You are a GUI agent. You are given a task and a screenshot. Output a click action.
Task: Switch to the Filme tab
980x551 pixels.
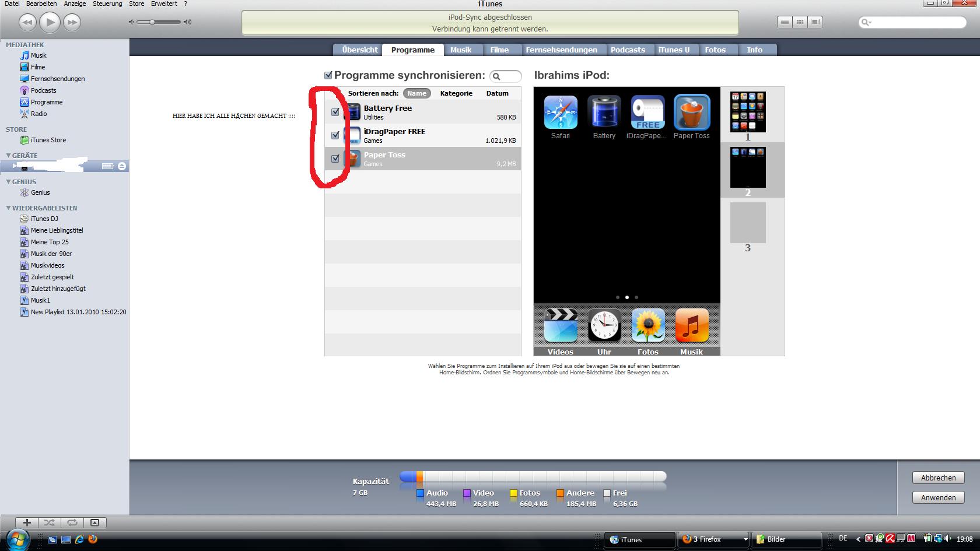point(499,50)
